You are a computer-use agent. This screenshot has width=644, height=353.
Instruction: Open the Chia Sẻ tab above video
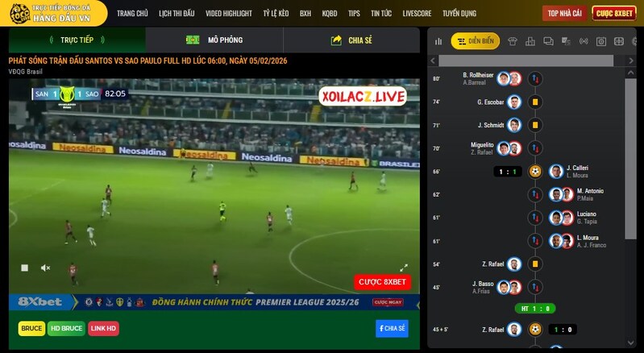tap(351, 40)
